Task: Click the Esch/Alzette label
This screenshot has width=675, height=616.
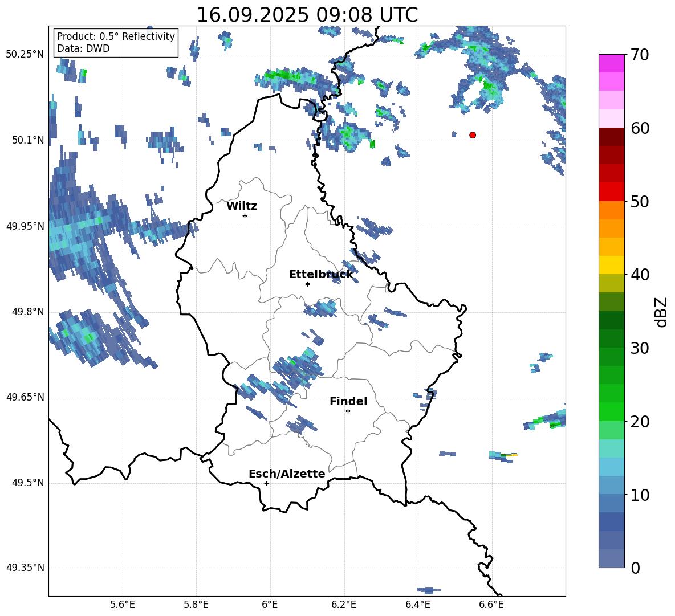Action: (x=287, y=474)
